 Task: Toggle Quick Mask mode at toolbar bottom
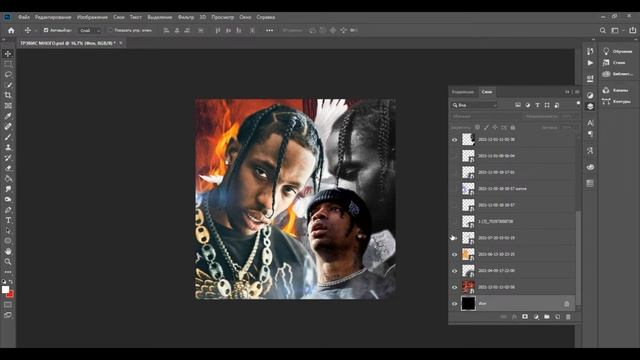8,304
